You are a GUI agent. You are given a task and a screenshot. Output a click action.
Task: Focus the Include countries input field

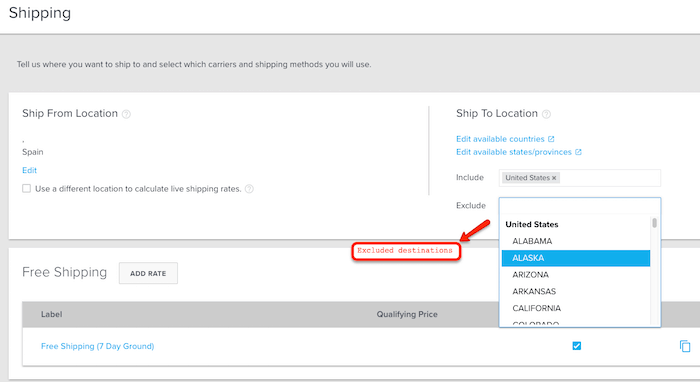pyautogui.click(x=579, y=178)
